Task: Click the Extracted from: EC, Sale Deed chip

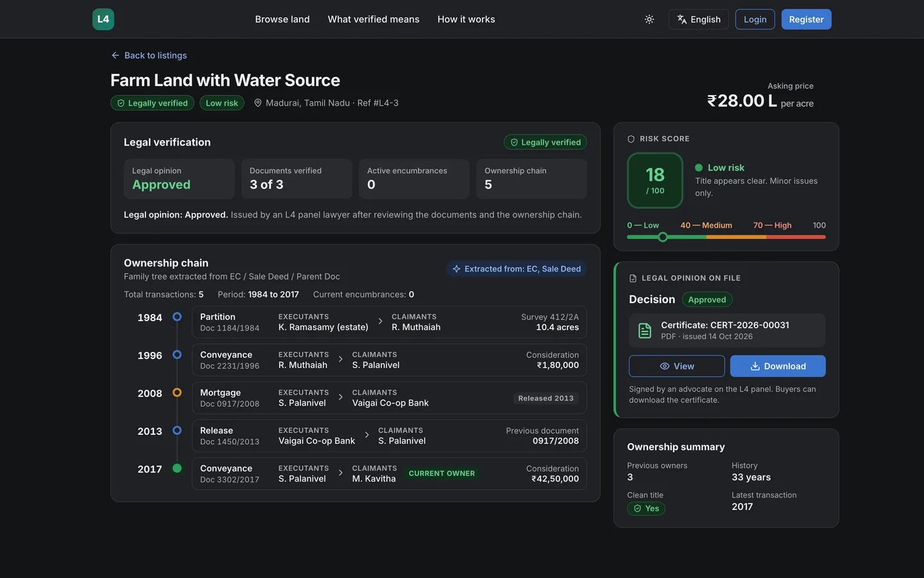Action: 517,268
